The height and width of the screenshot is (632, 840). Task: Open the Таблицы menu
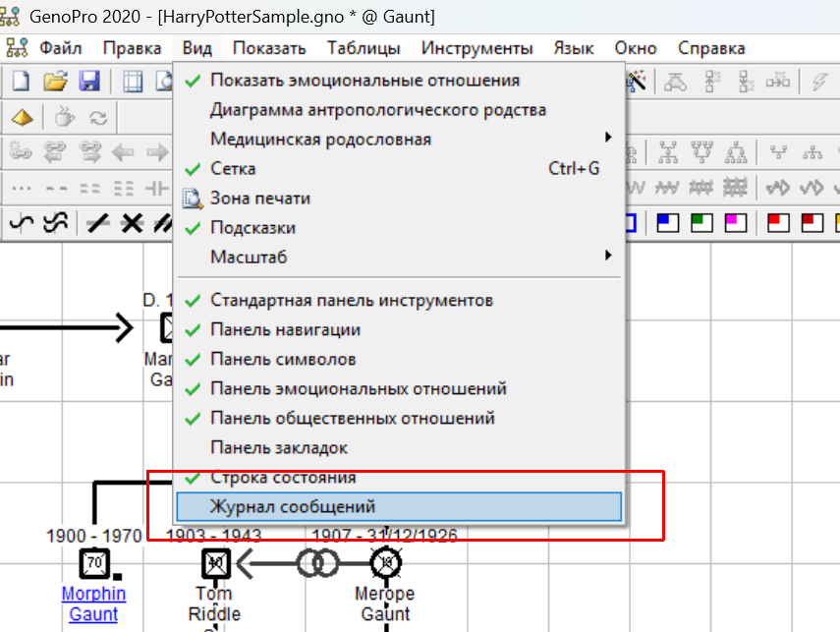point(364,48)
